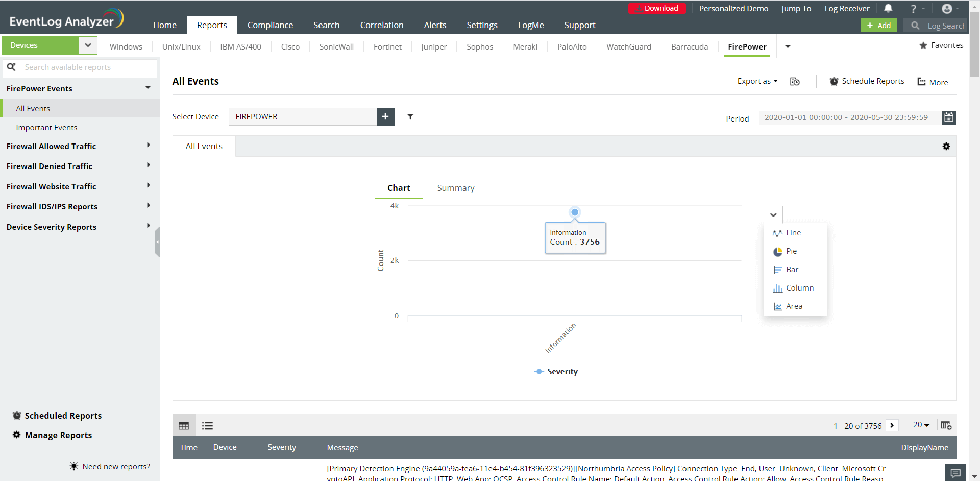This screenshot has height=481, width=980.
Task: Open the Jump To link
Action: [x=796, y=8]
